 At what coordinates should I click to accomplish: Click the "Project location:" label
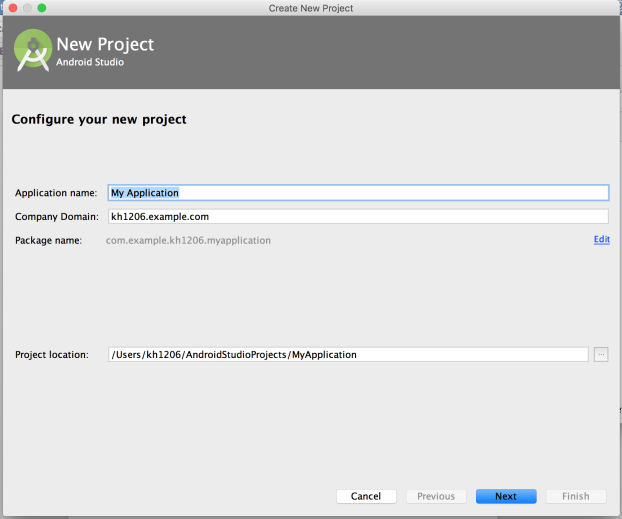click(52, 354)
